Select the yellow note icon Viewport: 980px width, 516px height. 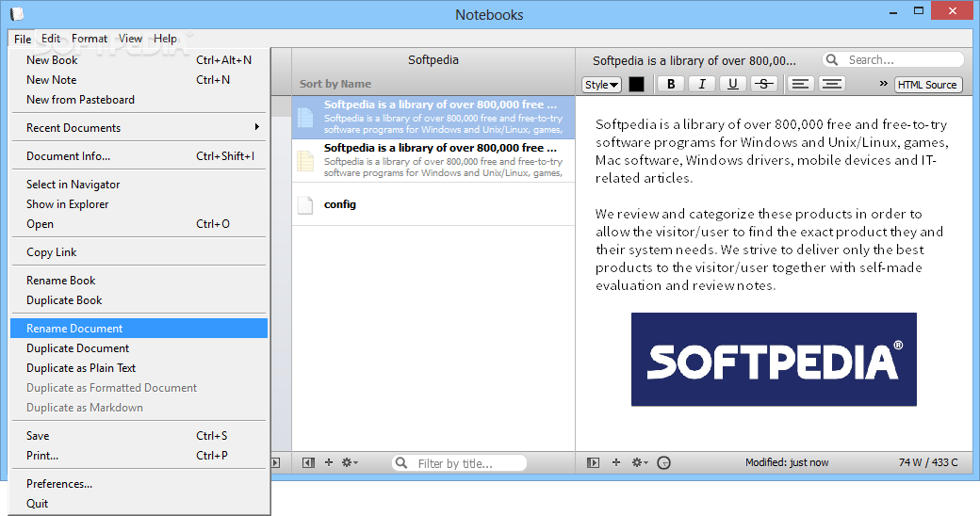coord(305,161)
